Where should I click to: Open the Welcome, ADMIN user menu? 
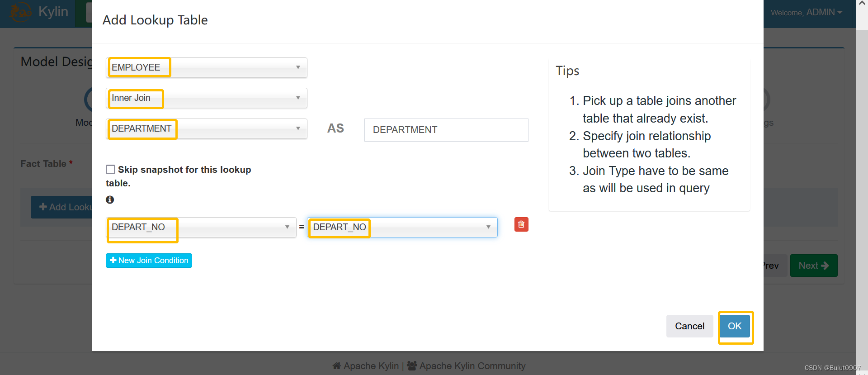coord(807,13)
